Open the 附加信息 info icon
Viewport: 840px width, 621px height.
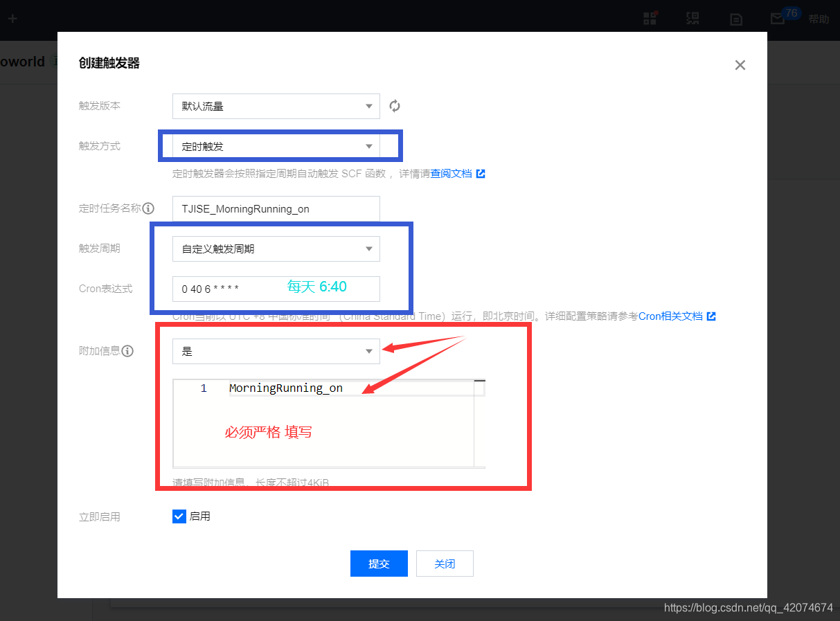(127, 351)
